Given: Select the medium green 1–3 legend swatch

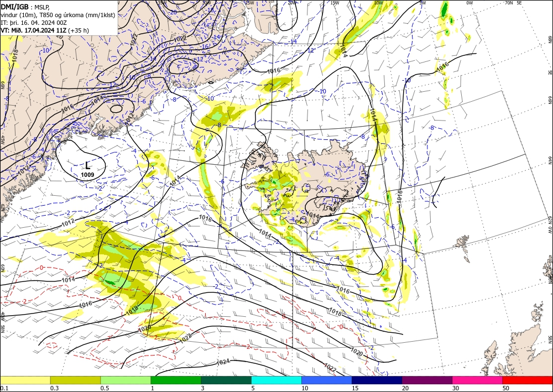Looking at the screenshot, I should 176,380.
